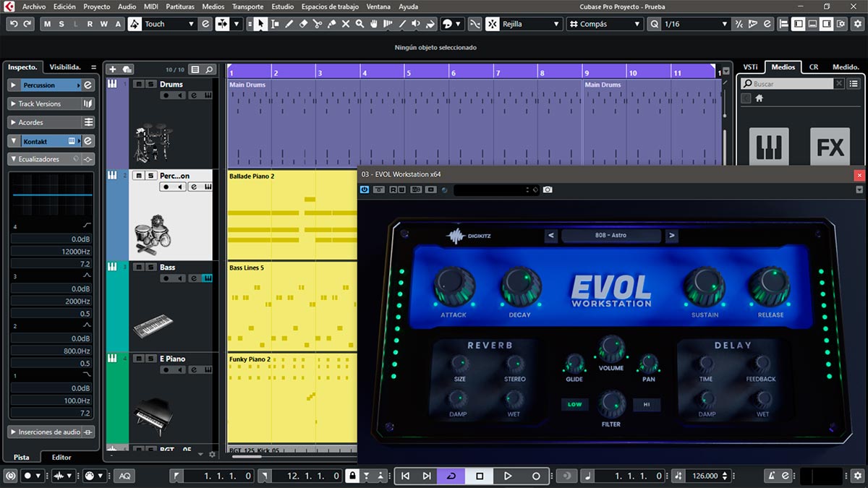Viewport: 868px width, 488px height.
Task: Select the Glue tool
Action: (x=331, y=24)
